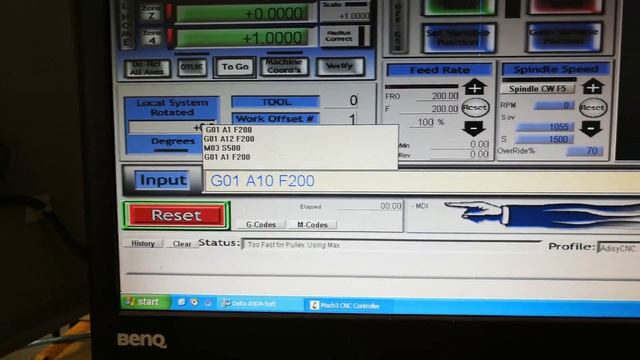Image resolution: width=640 pixels, height=360 pixels.
Task: Click the Spindle Speed minus arrow
Action: [591, 129]
